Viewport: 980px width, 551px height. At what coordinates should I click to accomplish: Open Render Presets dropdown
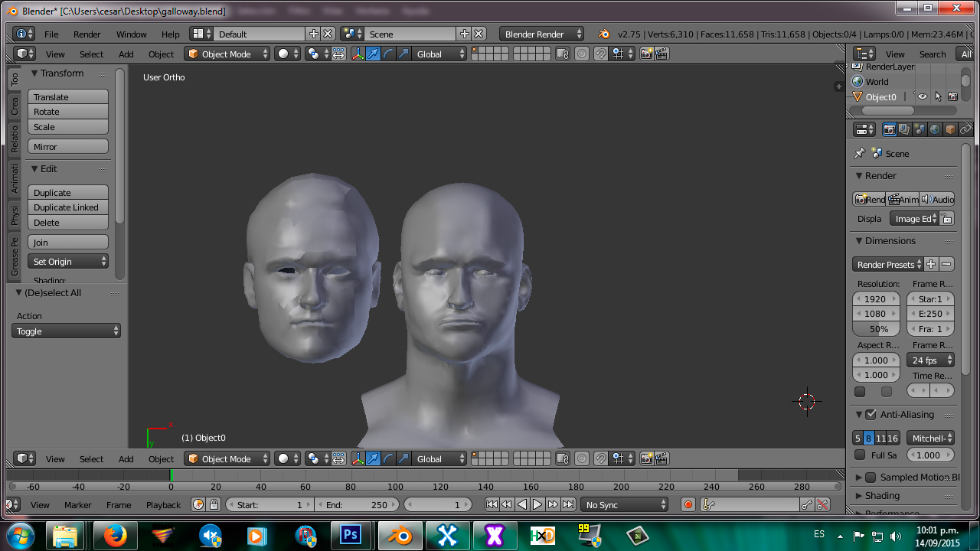[x=888, y=264]
